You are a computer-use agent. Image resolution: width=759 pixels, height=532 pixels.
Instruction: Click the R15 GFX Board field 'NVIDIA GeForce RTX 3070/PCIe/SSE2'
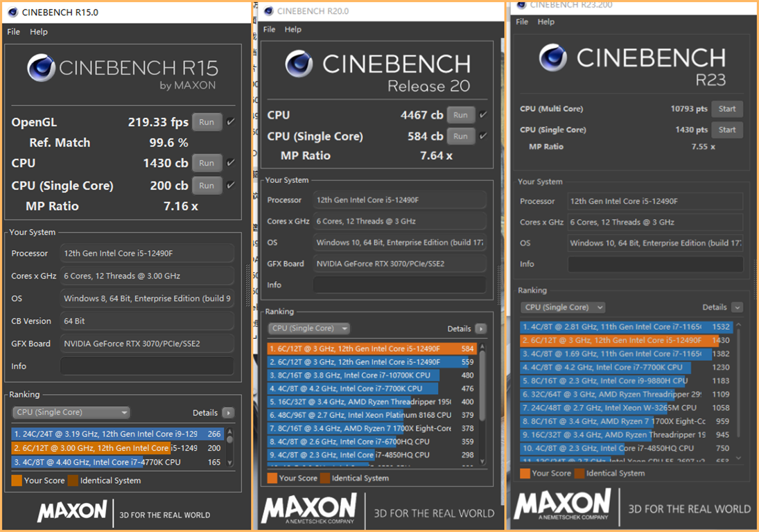click(147, 344)
